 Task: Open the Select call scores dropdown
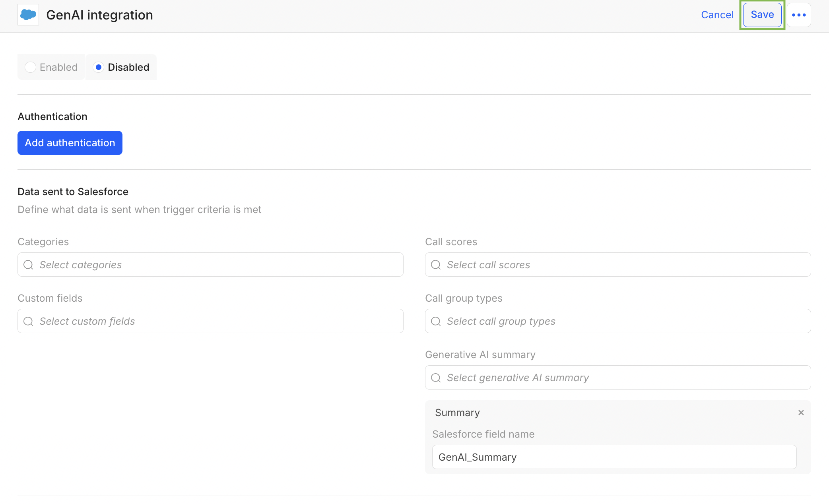[618, 265]
